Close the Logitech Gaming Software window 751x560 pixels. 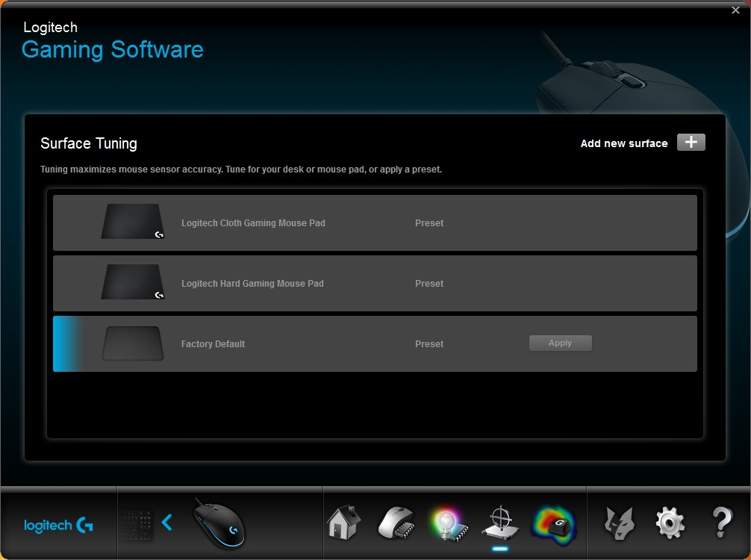[735, 10]
